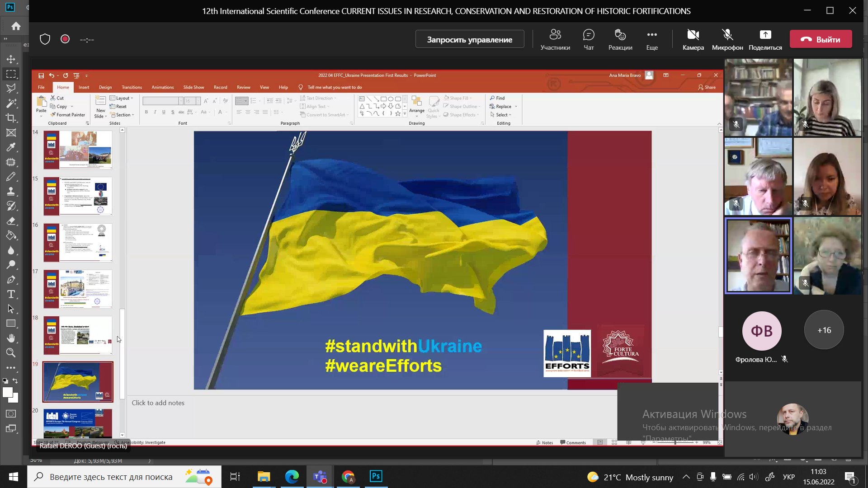The height and width of the screenshot is (488, 868).
Task: Expand the +16 additional participants
Action: coord(824,330)
